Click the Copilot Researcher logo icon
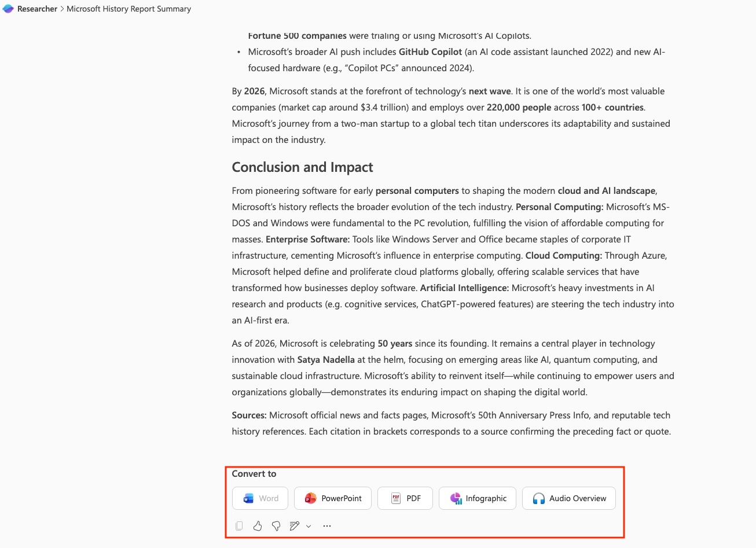 coord(8,9)
